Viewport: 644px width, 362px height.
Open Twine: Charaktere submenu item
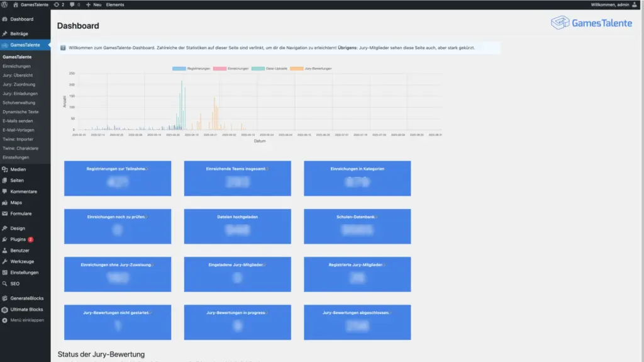(21, 148)
